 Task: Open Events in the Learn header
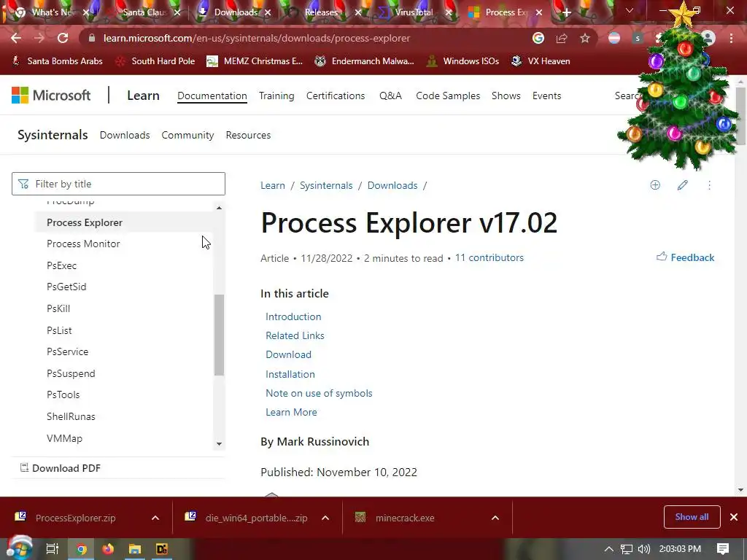pyautogui.click(x=546, y=96)
